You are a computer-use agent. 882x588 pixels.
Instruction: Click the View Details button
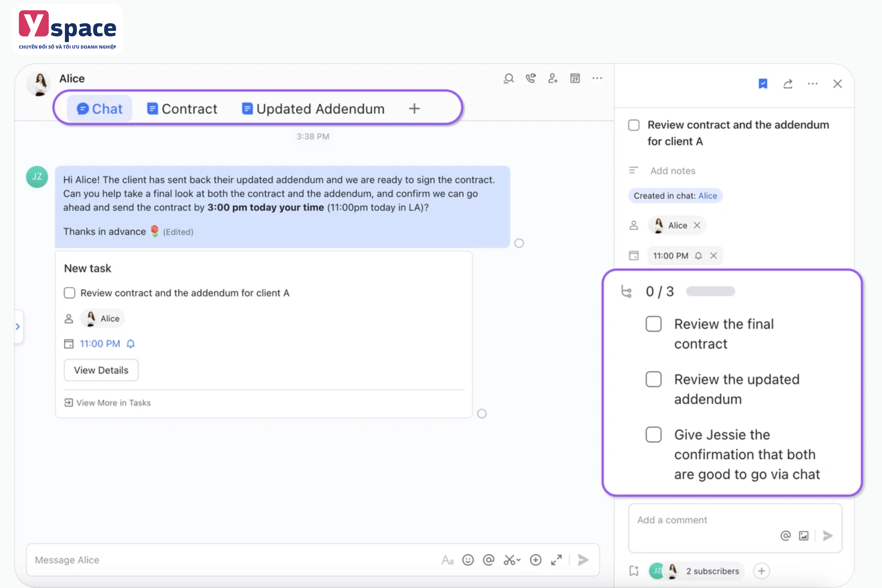[101, 370]
